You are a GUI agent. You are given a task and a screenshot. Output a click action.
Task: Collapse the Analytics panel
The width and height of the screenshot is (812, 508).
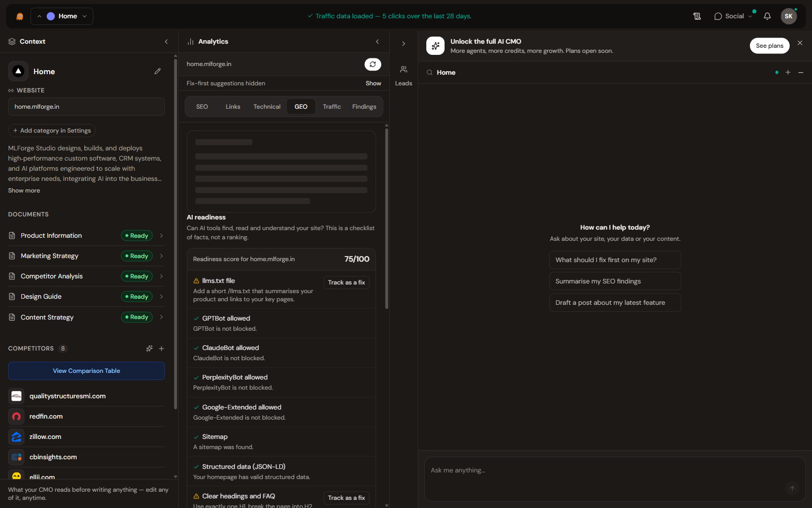377,42
